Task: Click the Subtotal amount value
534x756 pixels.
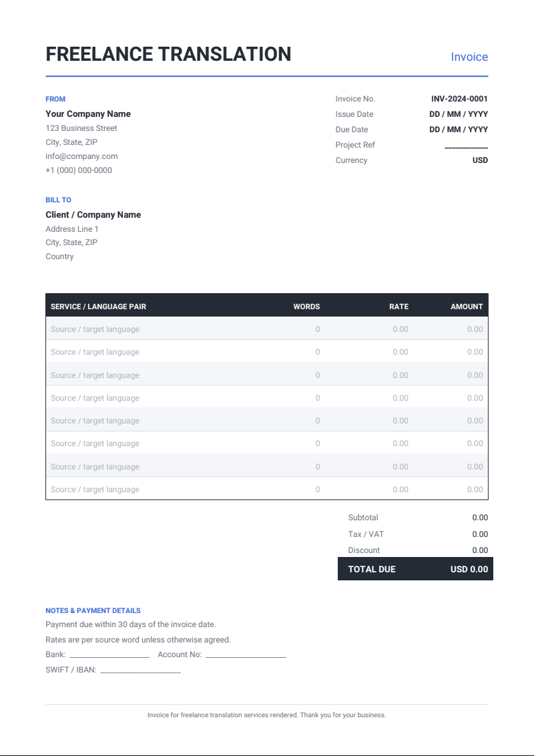Action: pos(480,518)
